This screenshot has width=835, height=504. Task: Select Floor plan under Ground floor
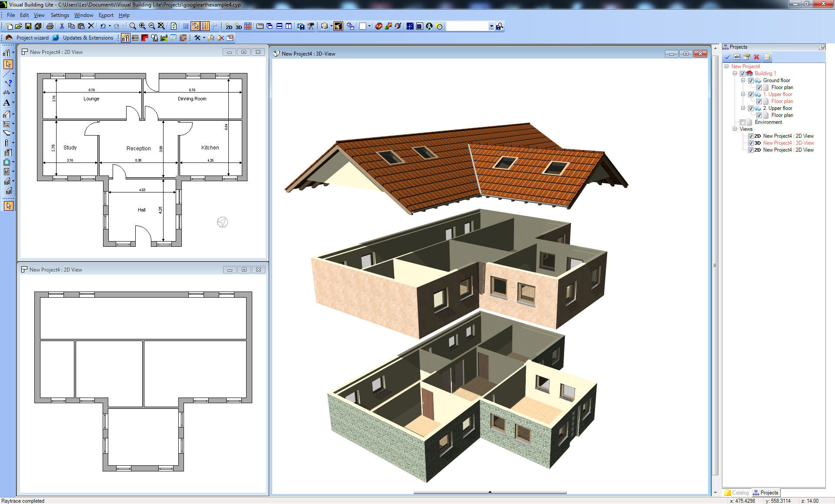pyautogui.click(x=782, y=87)
